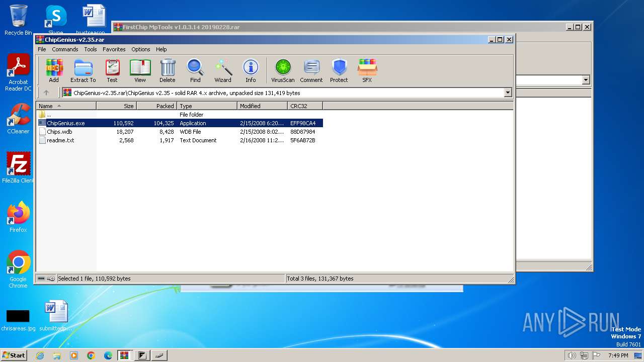
Task: Open the File menu
Action: [42, 49]
